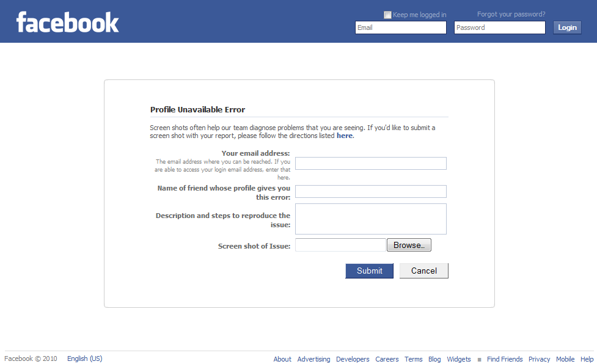
Task: Focus the Your email address field
Action: (x=370, y=163)
